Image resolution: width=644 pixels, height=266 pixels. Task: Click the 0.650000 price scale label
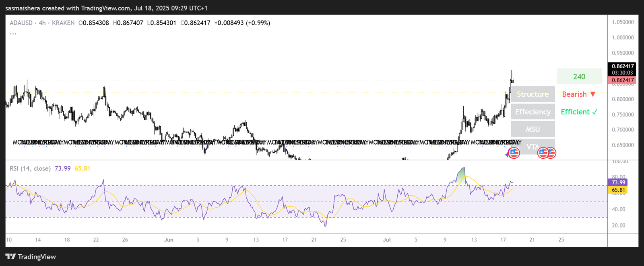(623, 145)
